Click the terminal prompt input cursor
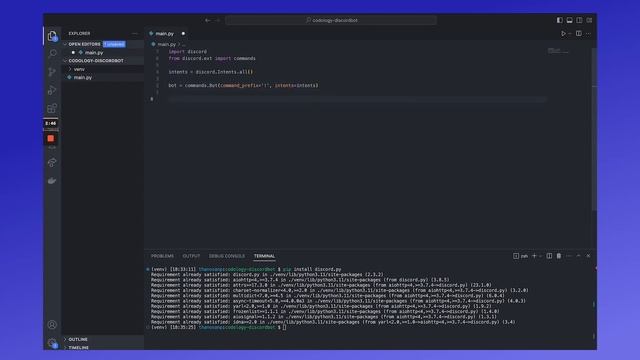Viewport: 640px width, 360px height. [x=284, y=327]
